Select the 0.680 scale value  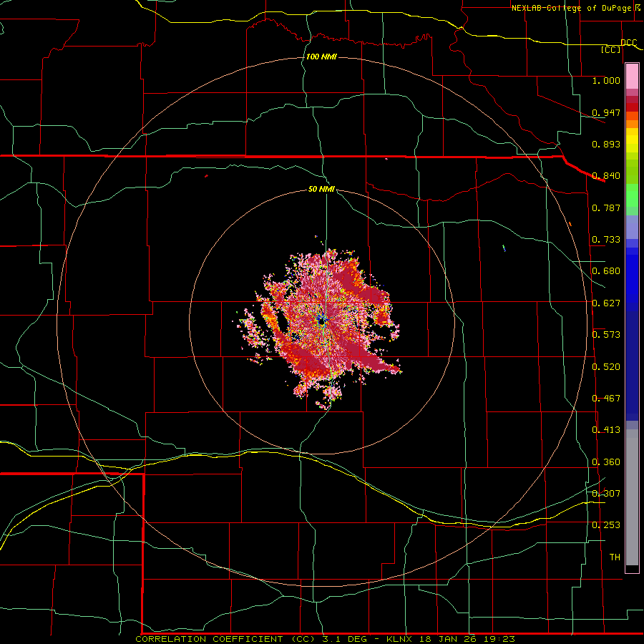(606, 271)
